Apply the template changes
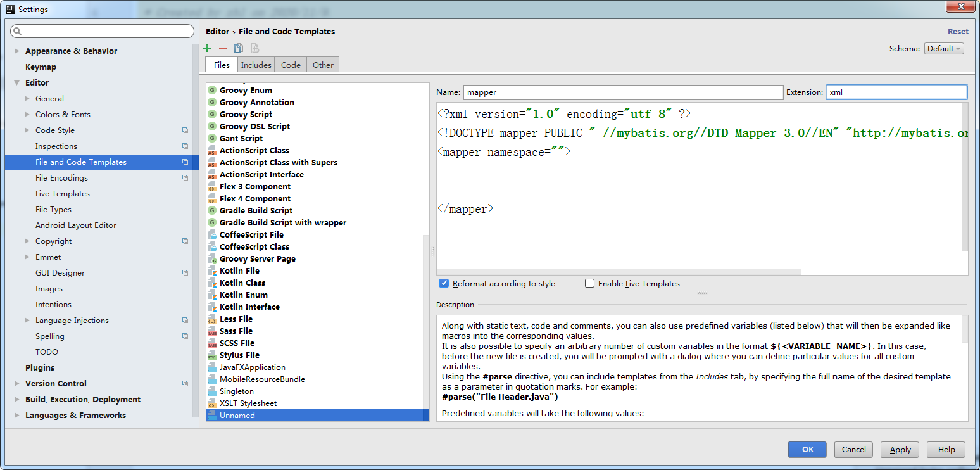980x470 pixels. tap(900, 449)
